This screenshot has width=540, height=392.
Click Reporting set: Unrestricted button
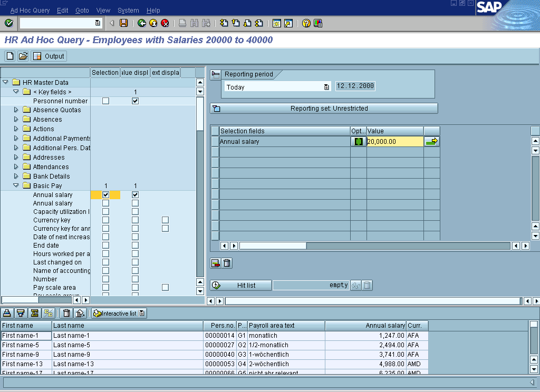tap(324, 109)
